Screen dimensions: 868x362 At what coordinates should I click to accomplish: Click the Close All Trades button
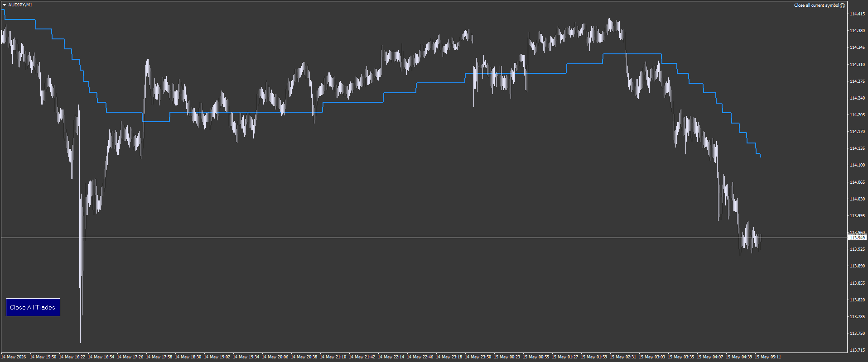33,307
